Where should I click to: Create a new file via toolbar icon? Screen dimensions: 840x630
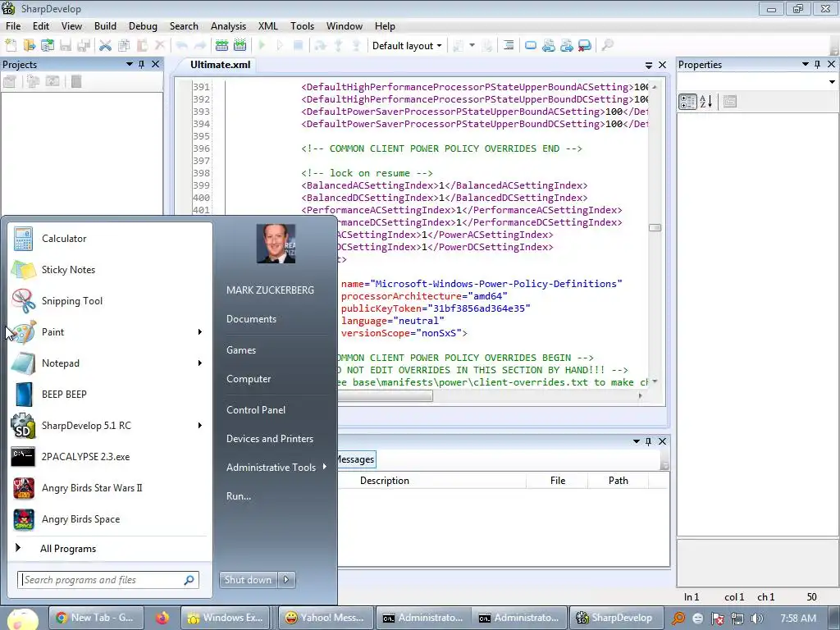[x=11, y=46]
